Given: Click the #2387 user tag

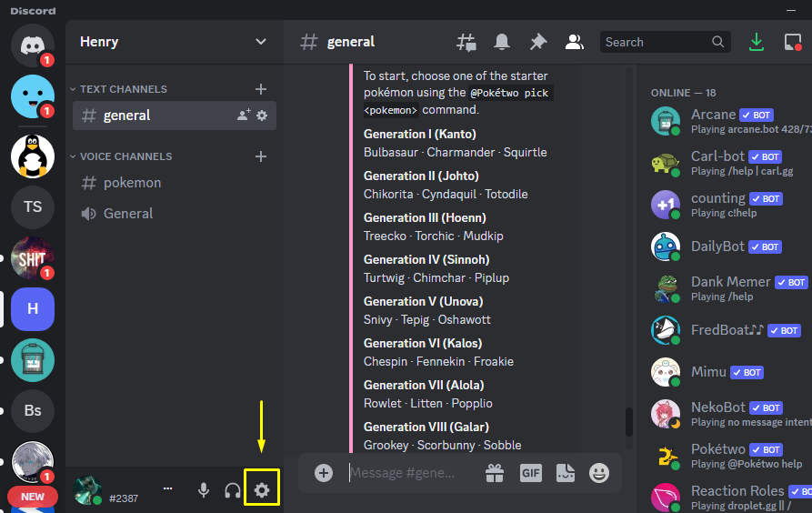Looking at the screenshot, I should click(x=124, y=498).
